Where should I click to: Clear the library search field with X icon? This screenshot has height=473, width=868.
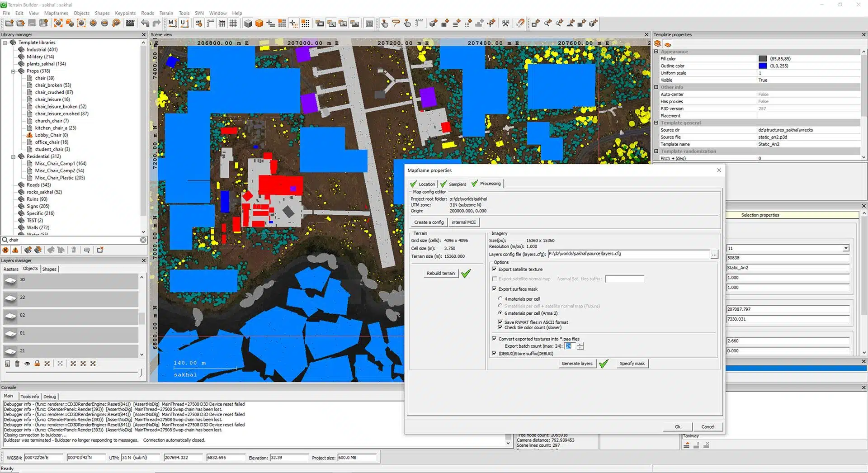[x=143, y=240]
